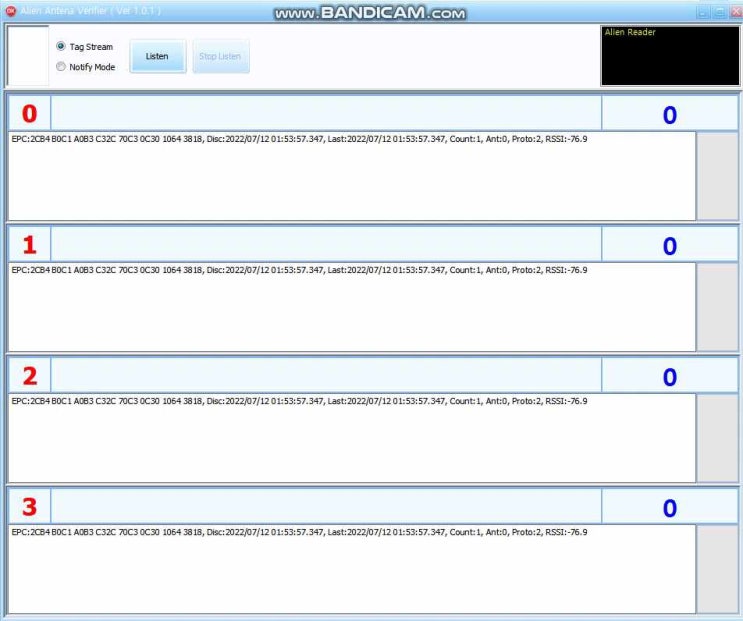Click the red antenna 0 label
743x621 pixels.
click(x=29, y=114)
